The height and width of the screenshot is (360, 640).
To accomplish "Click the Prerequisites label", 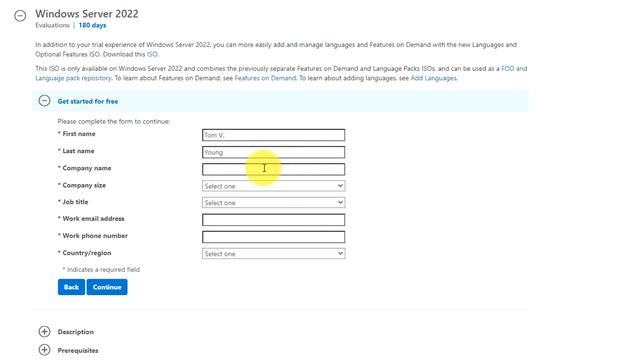I will click(x=78, y=351).
